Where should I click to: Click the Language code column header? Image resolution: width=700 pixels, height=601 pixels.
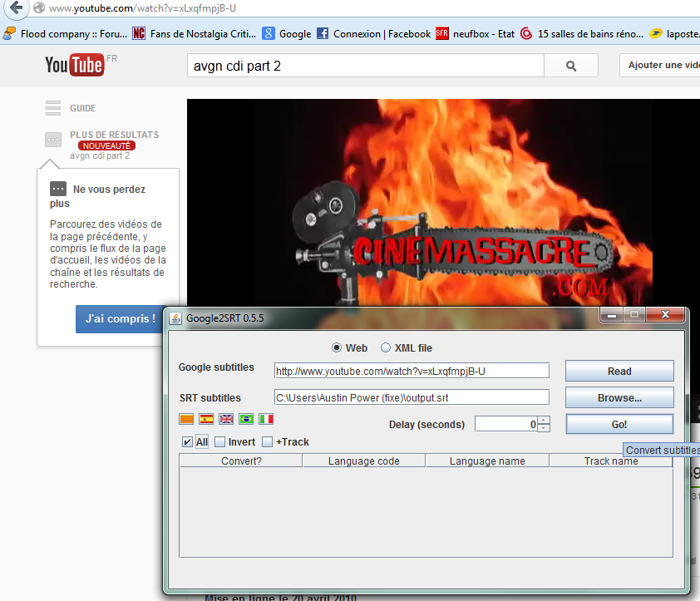364,461
